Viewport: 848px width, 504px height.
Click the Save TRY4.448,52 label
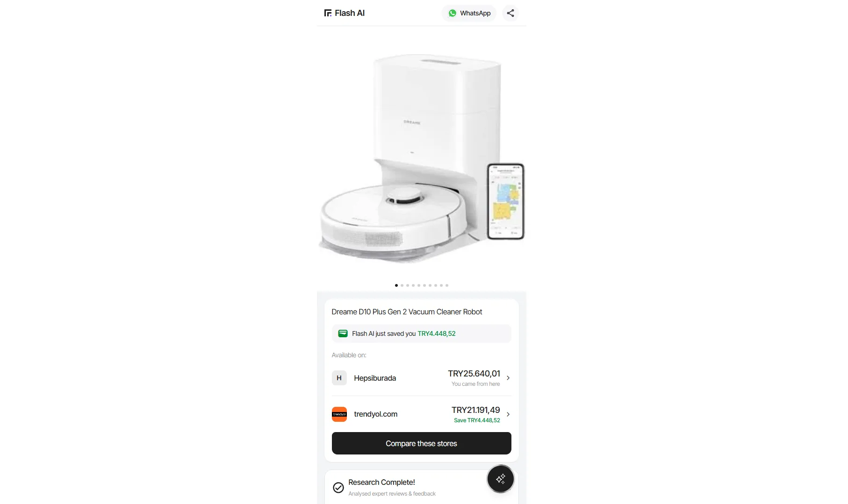pyautogui.click(x=477, y=420)
